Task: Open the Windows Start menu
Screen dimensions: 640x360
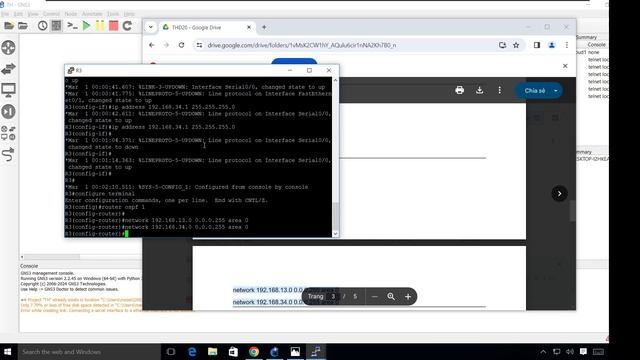Action: 8,351
